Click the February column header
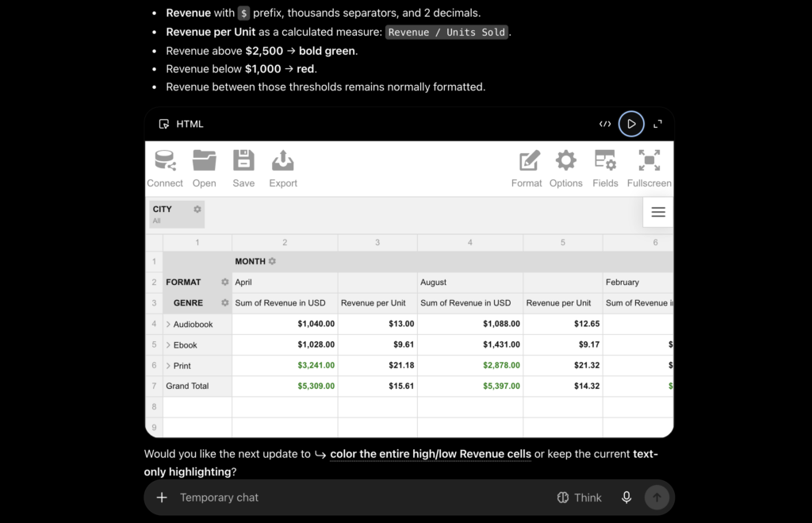Screen dimensions: 812x523 click(638, 283)
